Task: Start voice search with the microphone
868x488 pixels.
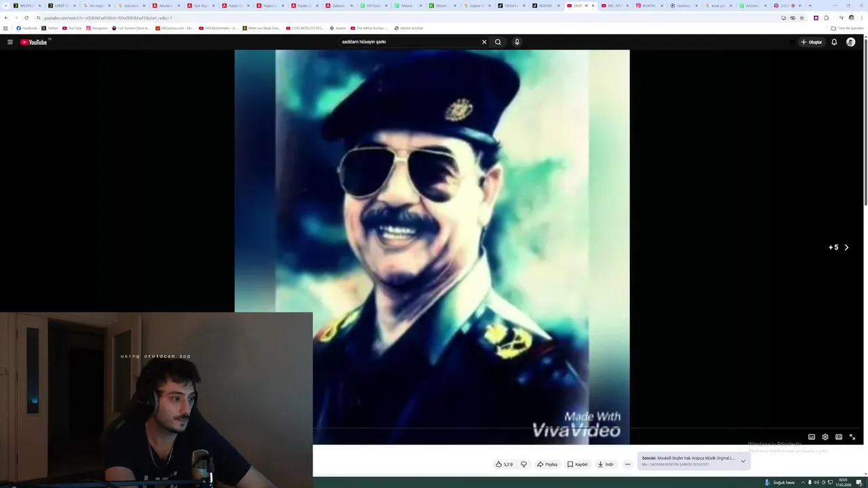Action: pos(517,42)
